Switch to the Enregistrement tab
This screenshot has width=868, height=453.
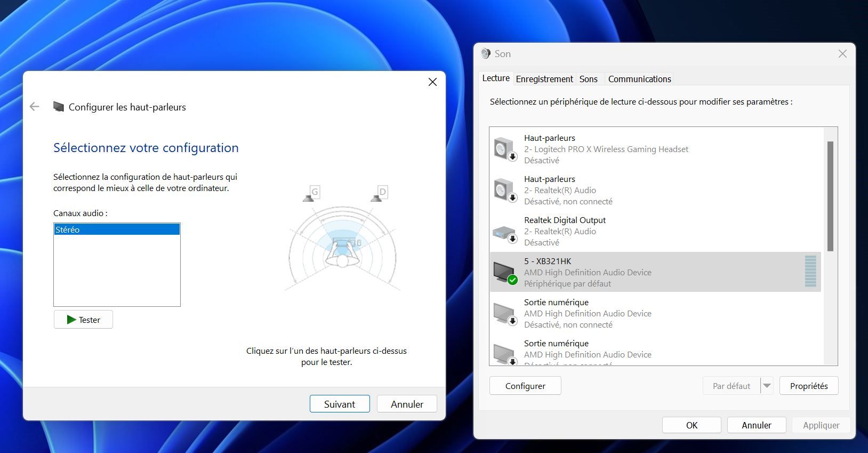[544, 79]
